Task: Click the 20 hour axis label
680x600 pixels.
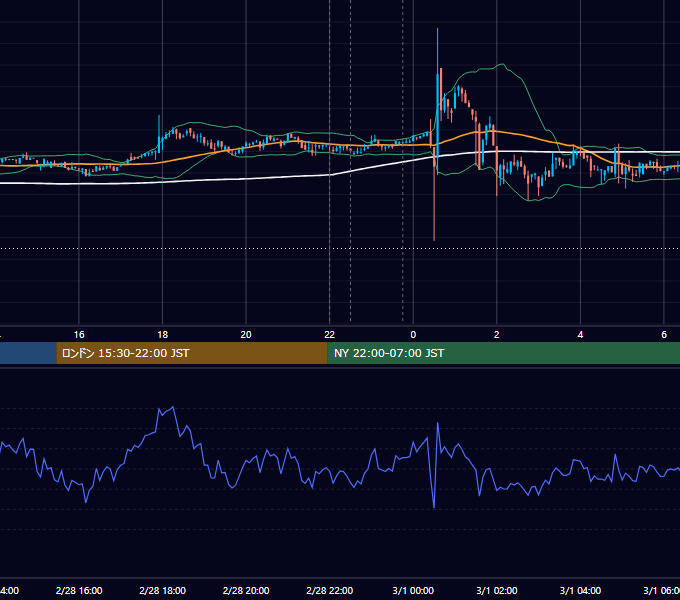Action: [x=246, y=335]
